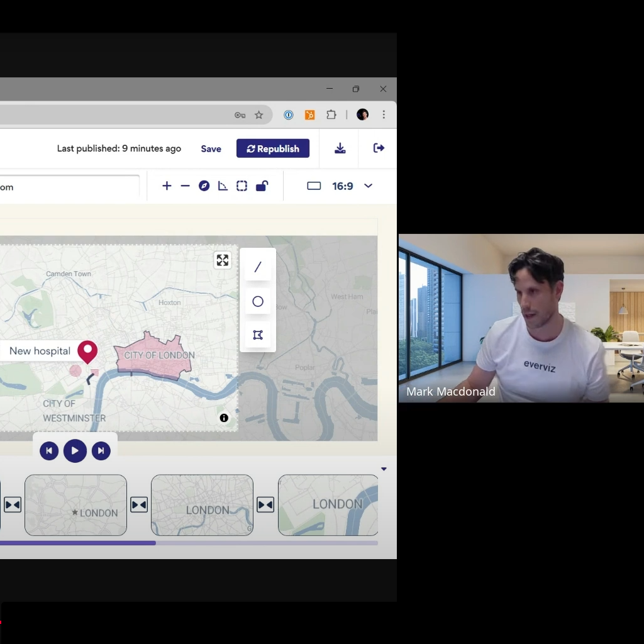Open the 1Password extension icon
This screenshot has height=644, width=644.
coord(289,115)
